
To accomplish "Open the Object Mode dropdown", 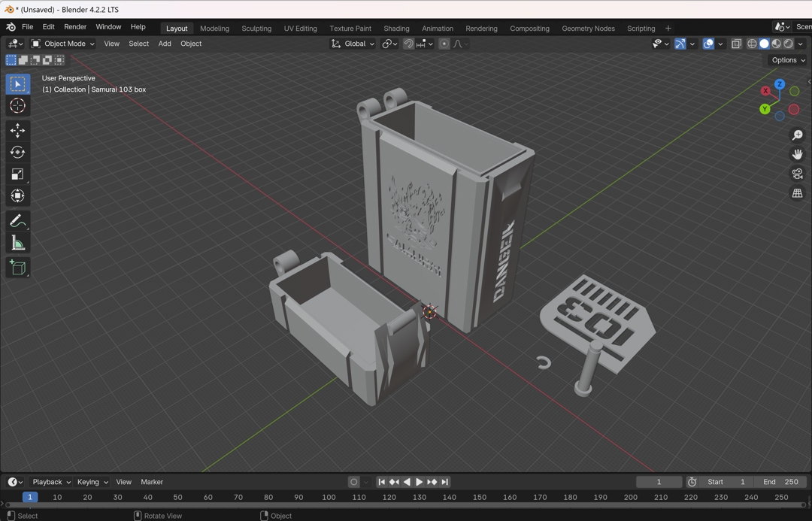I will (63, 44).
